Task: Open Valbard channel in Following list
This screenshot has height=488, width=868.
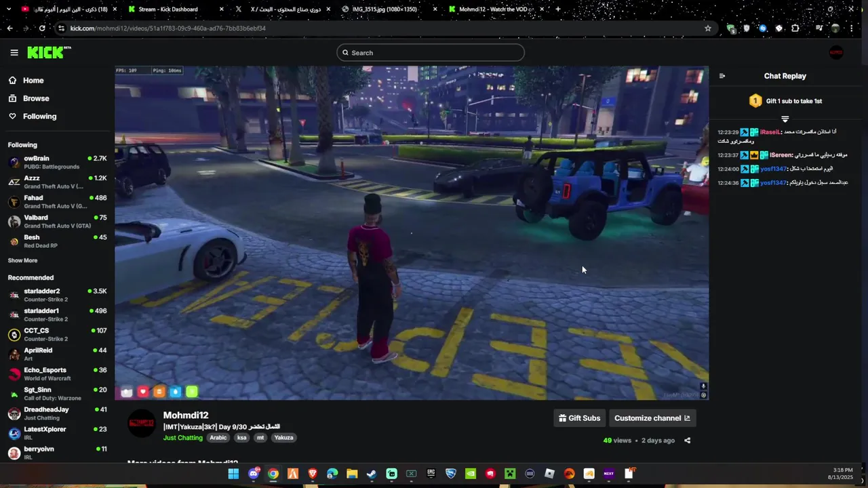Action: 57,221
